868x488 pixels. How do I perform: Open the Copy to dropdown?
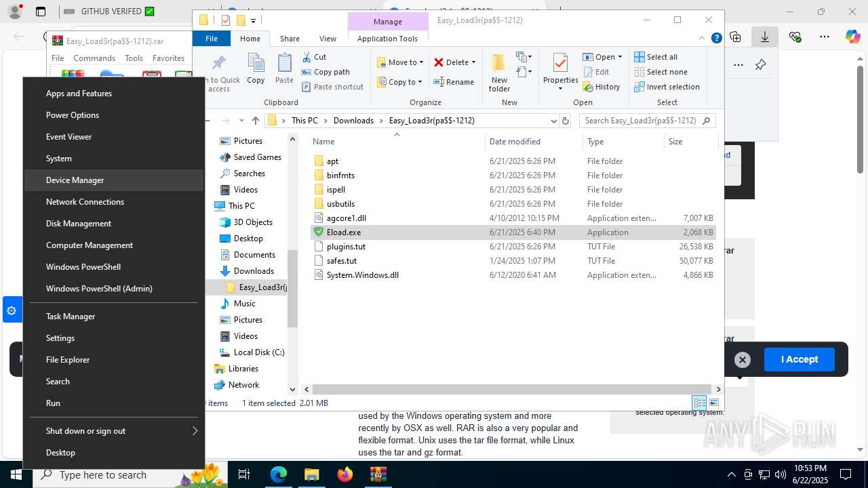tap(401, 82)
